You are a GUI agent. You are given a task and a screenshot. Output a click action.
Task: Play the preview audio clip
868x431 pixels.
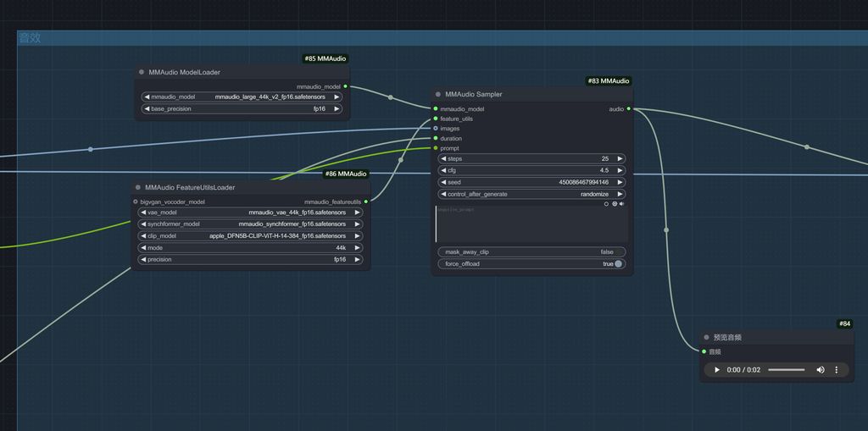point(717,370)
